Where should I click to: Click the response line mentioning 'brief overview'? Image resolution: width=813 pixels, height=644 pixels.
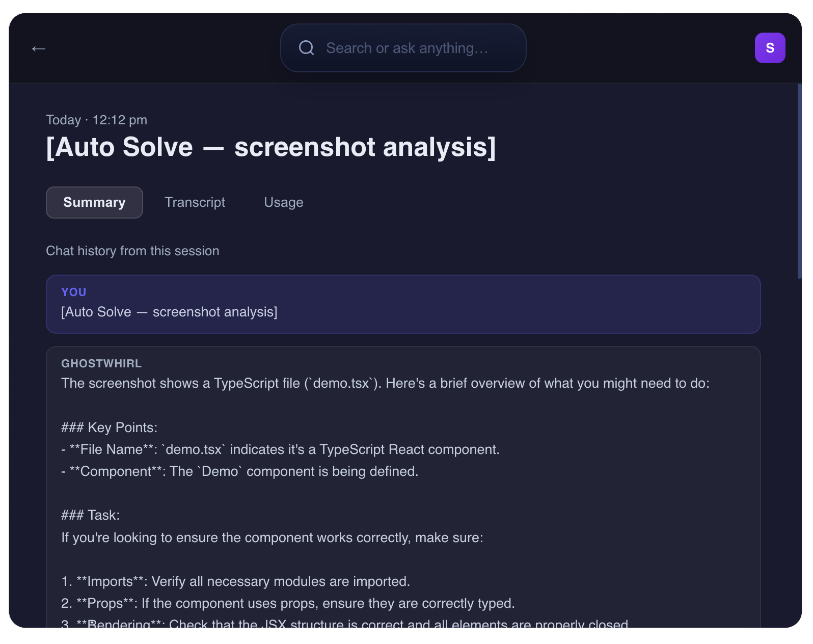pos(385,383)
